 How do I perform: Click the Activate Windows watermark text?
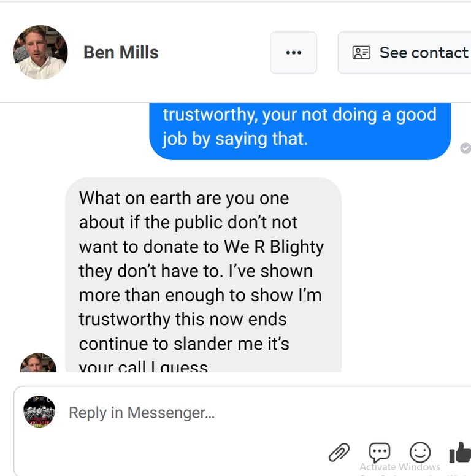pyautogui.click(x=400, y=467)
